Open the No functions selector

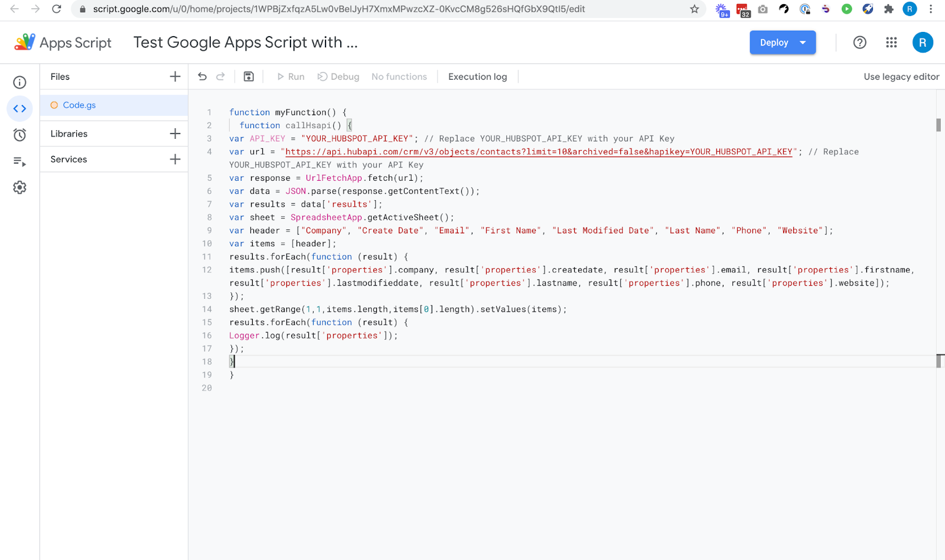399,77
